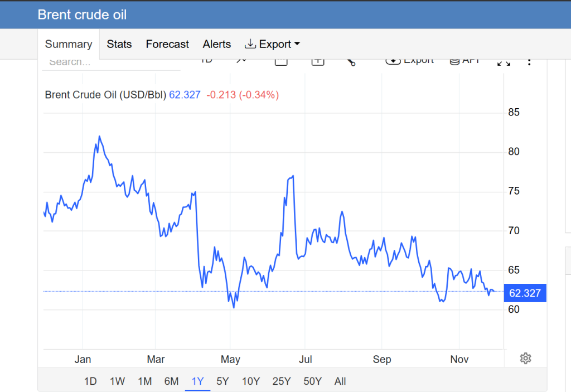Go to the Forecast tab
The width and height of the screenshot is (571, 392).
(x=167, y=44)
